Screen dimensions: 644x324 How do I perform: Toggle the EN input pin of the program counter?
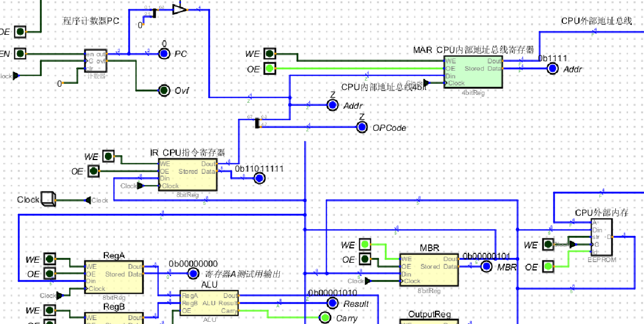click(20, 54)
